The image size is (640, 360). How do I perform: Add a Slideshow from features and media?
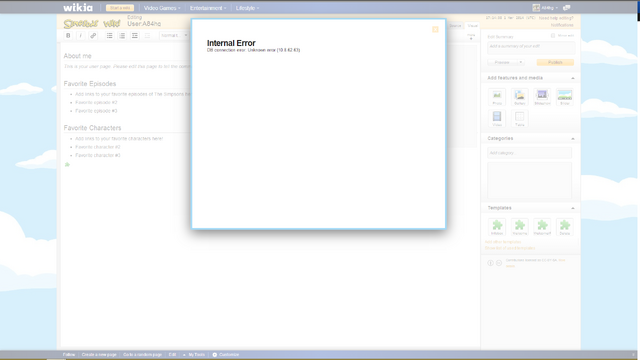point(542,97)
